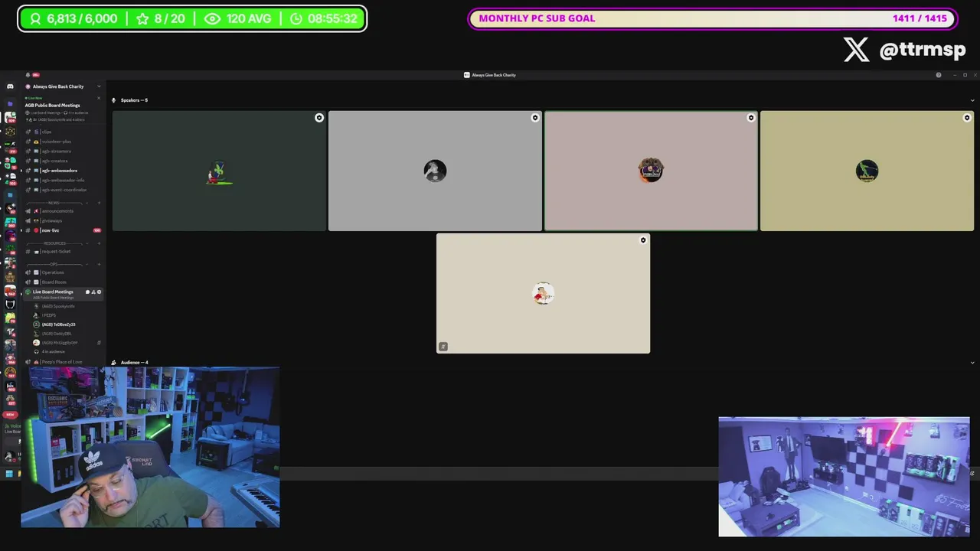Open options icon on the beige speaker tile
The image size is (980, 551).
pyautogui.click(x=643, y=240)
